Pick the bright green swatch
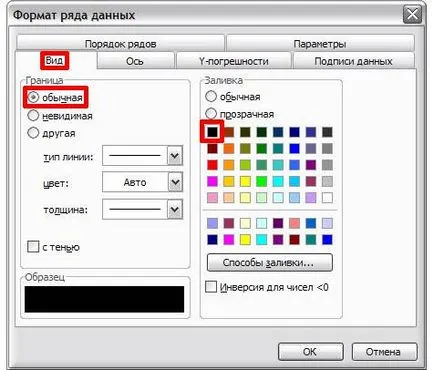The width and height of the screenshot is (434, 370). click(262, 181)
